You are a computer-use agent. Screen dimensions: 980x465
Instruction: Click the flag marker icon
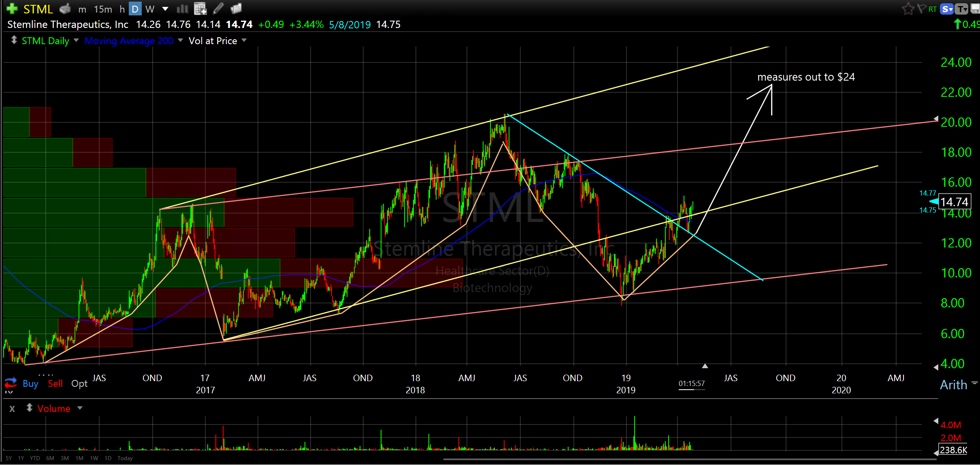coord(921,9)
